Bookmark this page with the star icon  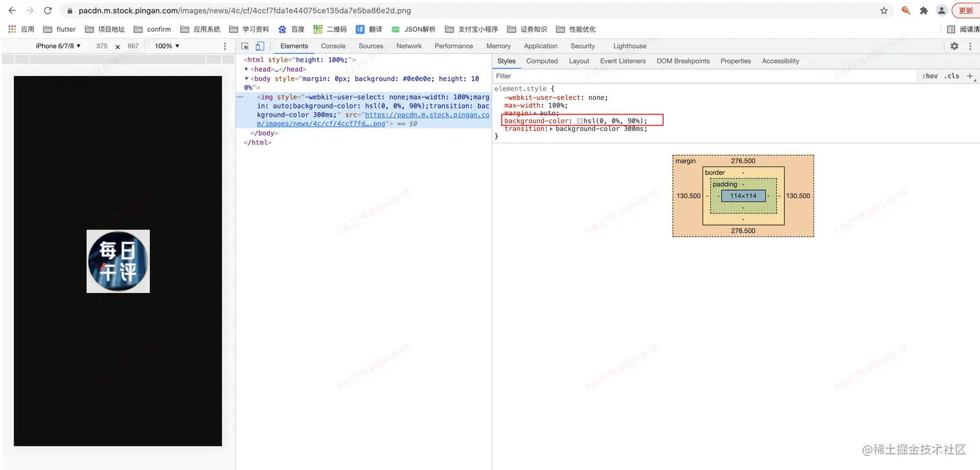[884, 10]
